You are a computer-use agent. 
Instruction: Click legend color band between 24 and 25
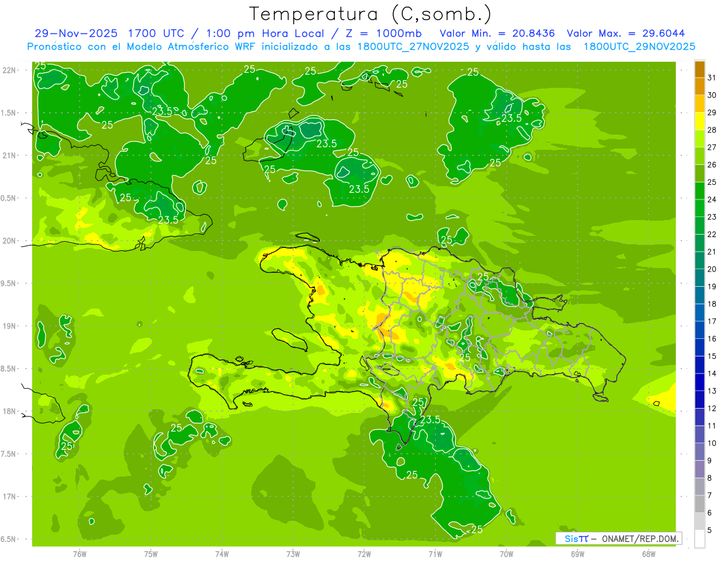pos(699,191)
